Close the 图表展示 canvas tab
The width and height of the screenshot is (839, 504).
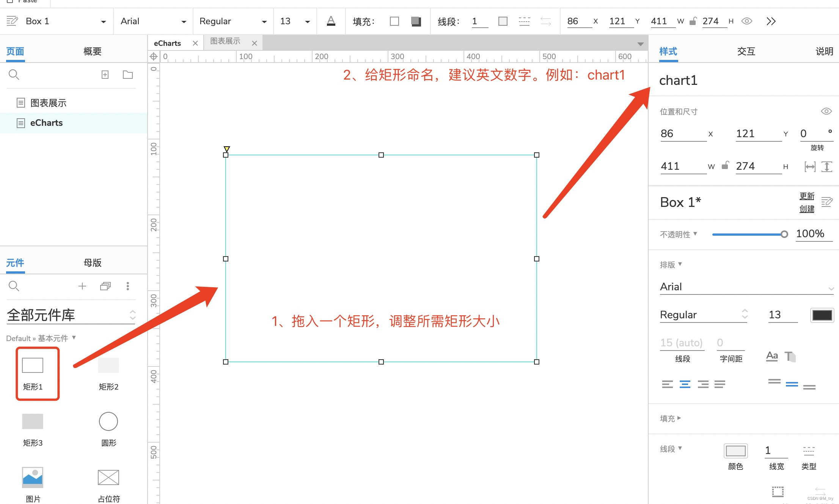click(255, 43)
